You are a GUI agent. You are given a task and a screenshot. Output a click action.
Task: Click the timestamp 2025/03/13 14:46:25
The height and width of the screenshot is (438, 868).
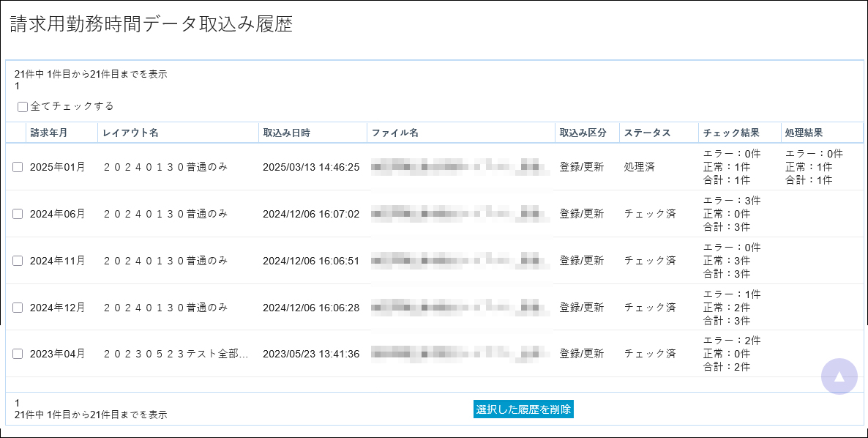point(311,167)
